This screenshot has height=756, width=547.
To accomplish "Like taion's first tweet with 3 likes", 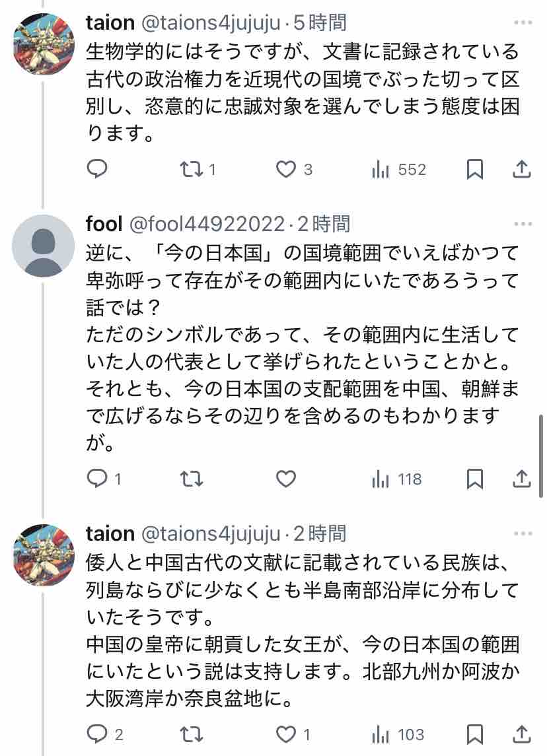I will point(286,170).
